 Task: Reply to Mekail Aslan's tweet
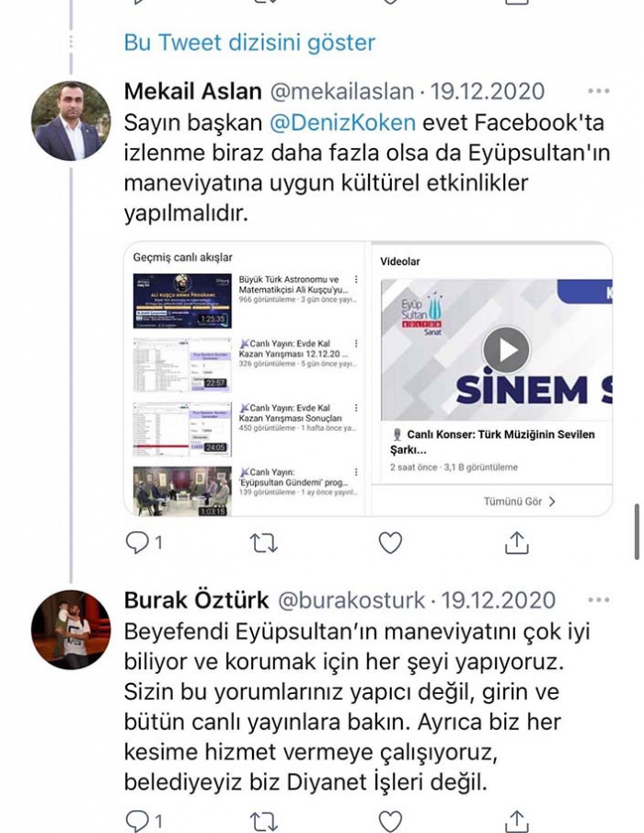coord(138,542)
